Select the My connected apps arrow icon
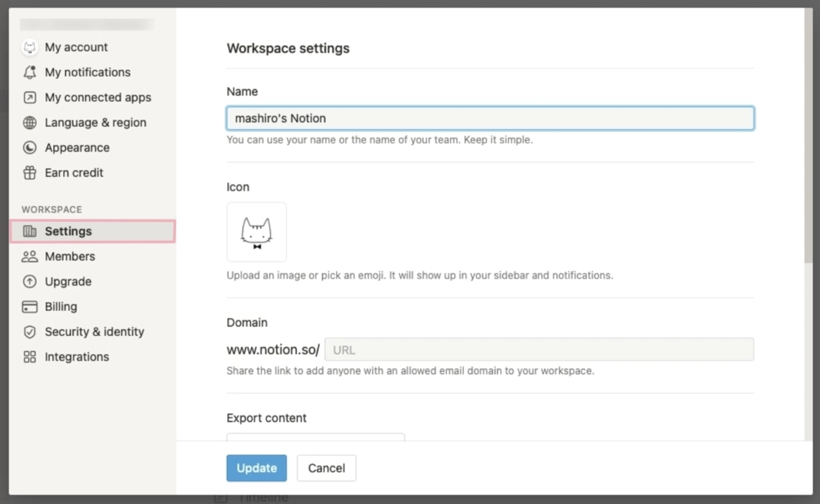820x504 pixels. tap(30, 98)
